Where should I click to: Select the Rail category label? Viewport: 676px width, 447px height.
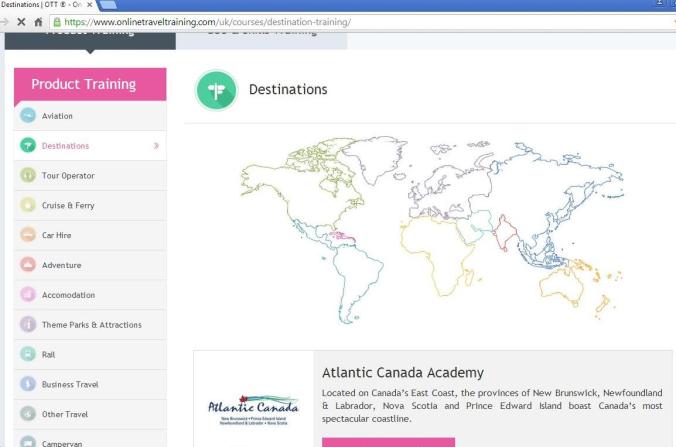[48, 355]
